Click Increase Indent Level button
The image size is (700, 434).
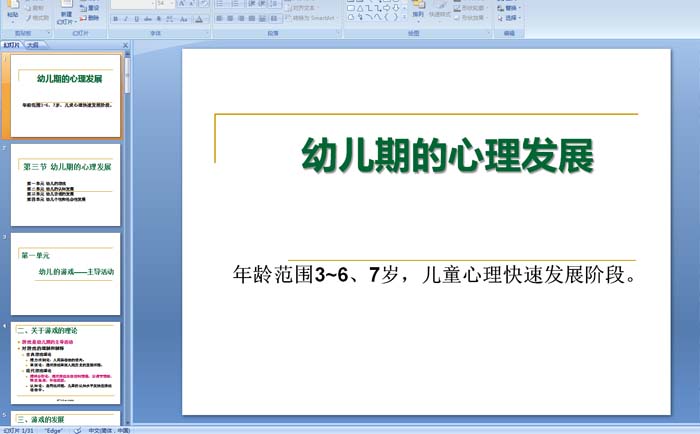(263, 4)
